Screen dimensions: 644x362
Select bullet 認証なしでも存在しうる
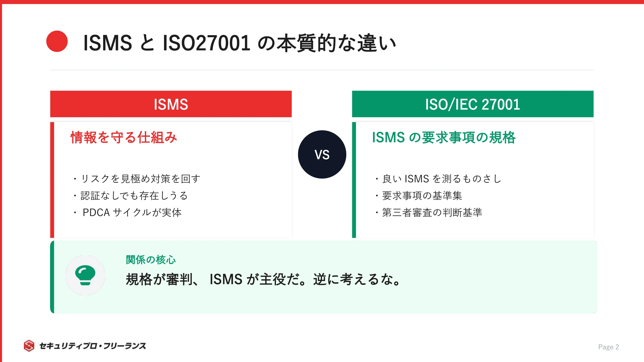pyautogui.click(x=130, y=196)
